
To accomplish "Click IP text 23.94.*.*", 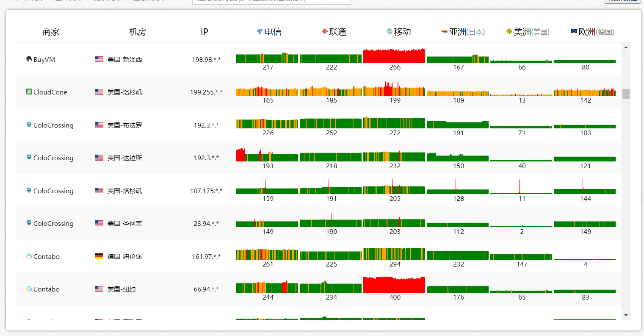I will (x=206, y=223).
